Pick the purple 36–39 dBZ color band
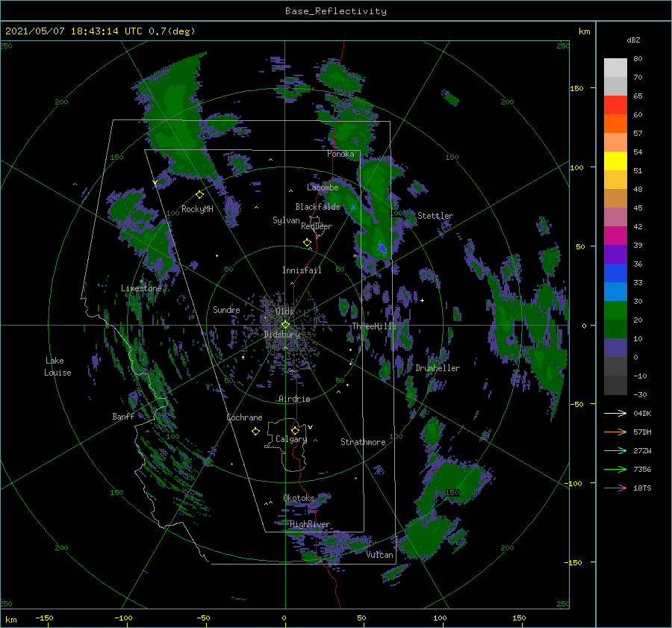Image resolution: width=672 pixels, height=628 pixels. coord(615,255)
